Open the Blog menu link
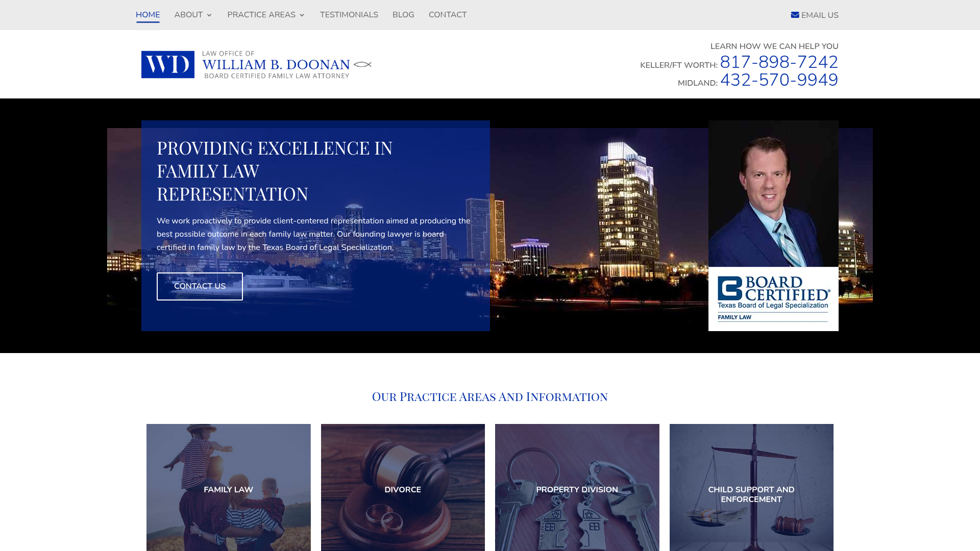The height and width of the screenshot is (551, 980). tap(403, 15)
